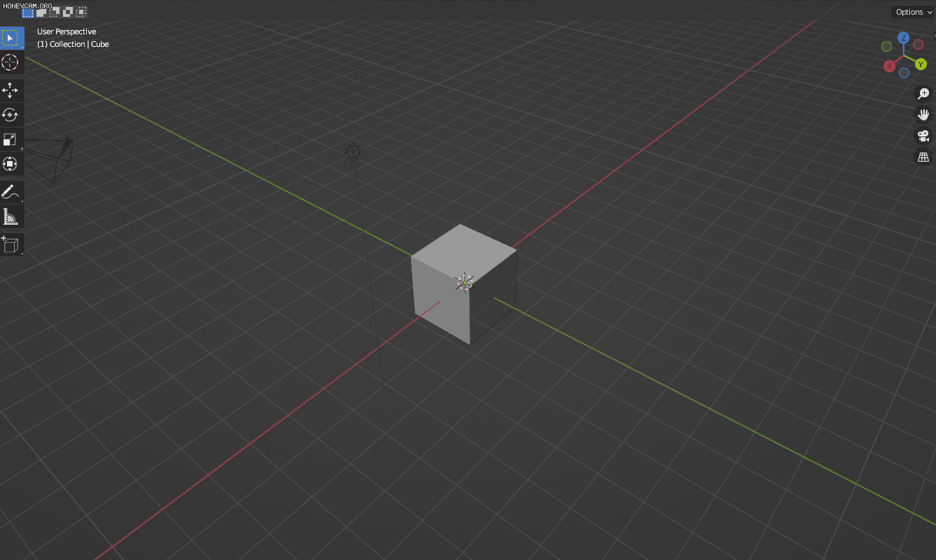Click negative X axis red circle
The width and height of the screenshot is (936, 560).
(x=918, y=45)
